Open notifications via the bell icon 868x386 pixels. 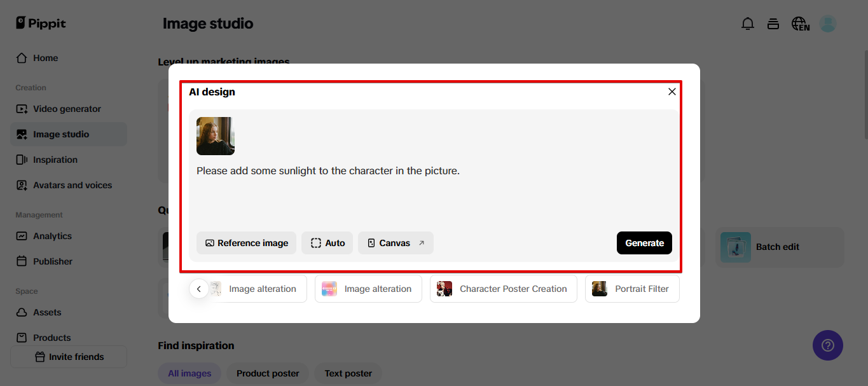747,23
